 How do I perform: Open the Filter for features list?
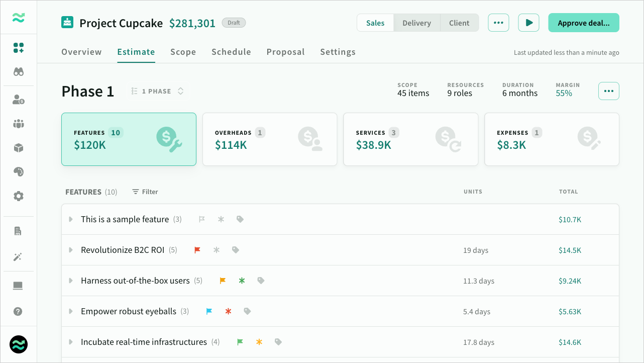(x=145, y=192)
